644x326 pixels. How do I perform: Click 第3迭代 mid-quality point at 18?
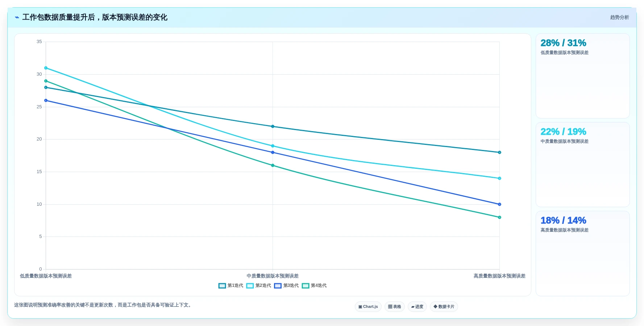click(273, 152)
